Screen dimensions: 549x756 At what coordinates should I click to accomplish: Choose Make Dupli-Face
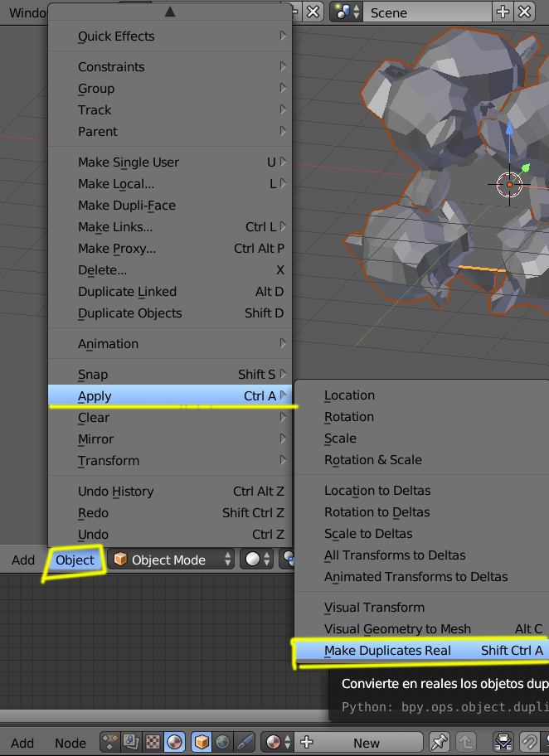pos(170,205)
